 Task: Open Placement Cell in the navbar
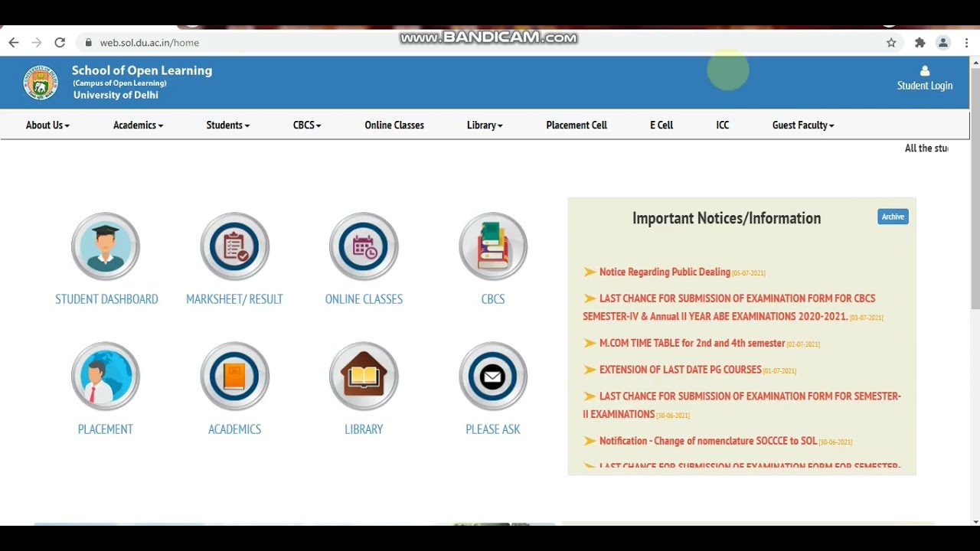point(577,125)
